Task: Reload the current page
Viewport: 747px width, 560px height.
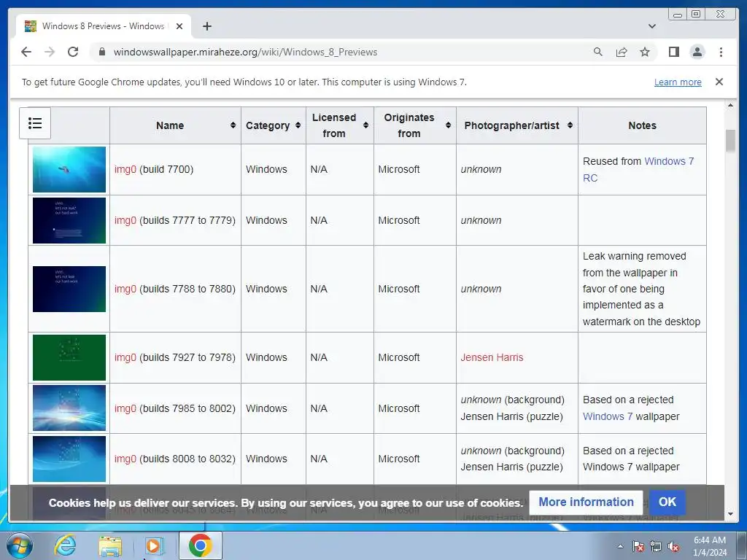Action: (73, 52)
